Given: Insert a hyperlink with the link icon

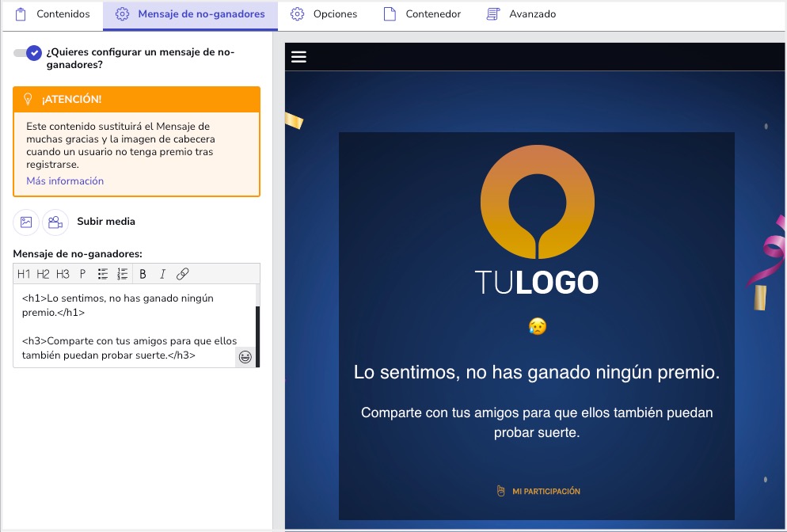Looking at the screenshot, I should 183,274.
